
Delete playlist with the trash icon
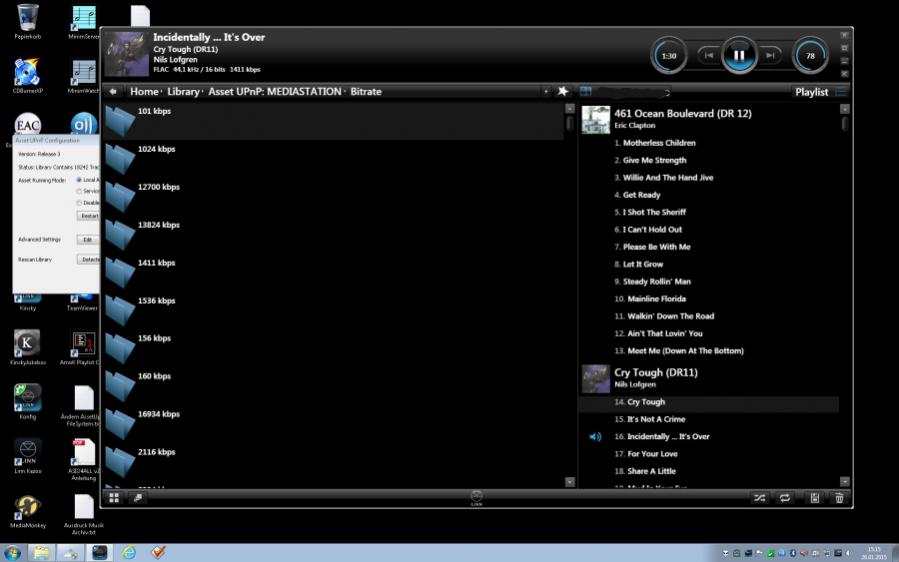click(839, 497)
